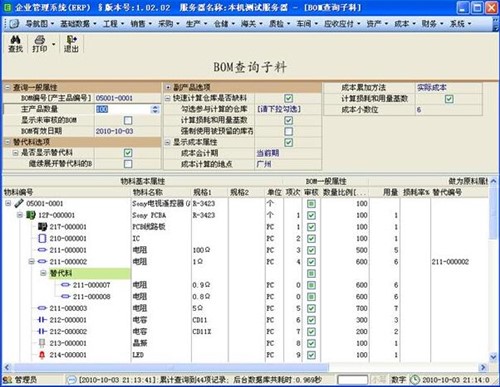
Task: Collapse the 查询一般属性 section
Action: (8, 88)
